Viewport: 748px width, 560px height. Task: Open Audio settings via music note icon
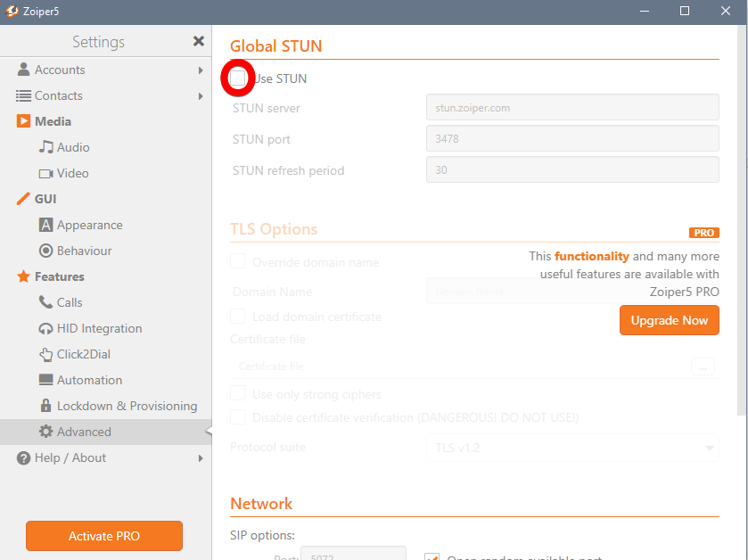click(x=46, y=147)
